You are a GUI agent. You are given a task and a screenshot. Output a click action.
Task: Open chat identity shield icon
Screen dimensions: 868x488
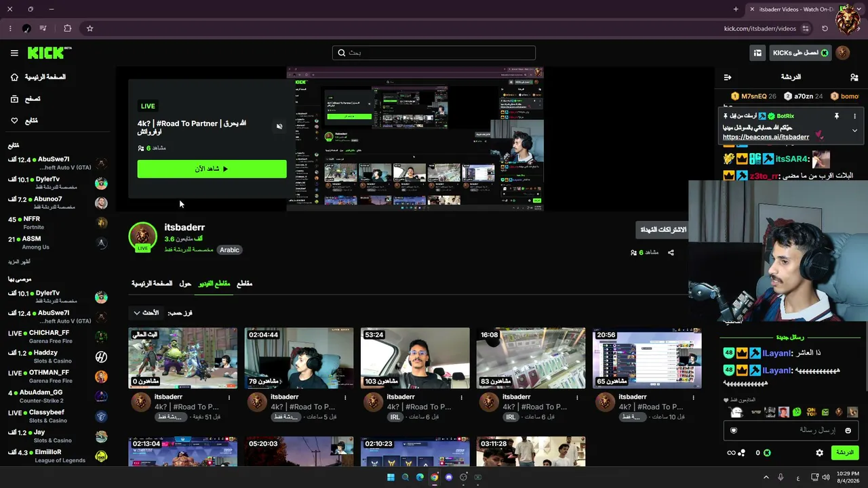[x=733, y=430]
